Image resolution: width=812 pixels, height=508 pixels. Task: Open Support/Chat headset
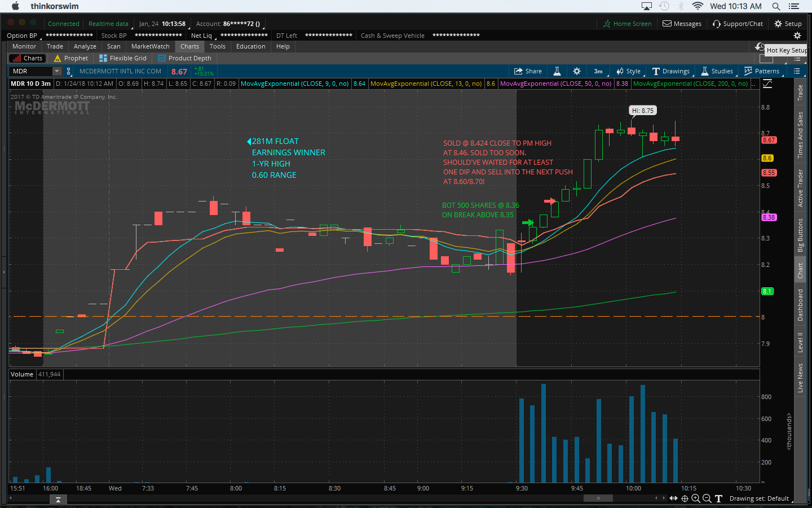click(x=738, y=24)
